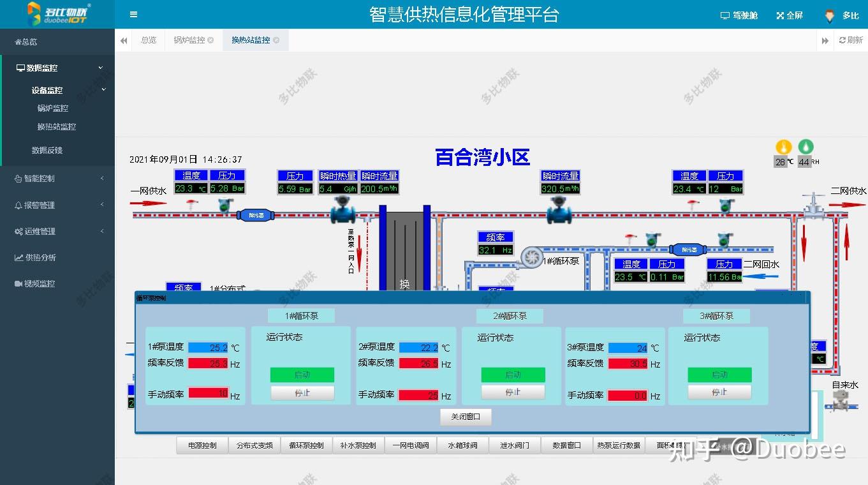
Task: Switch to the 总览 tab
Action: 149,40
